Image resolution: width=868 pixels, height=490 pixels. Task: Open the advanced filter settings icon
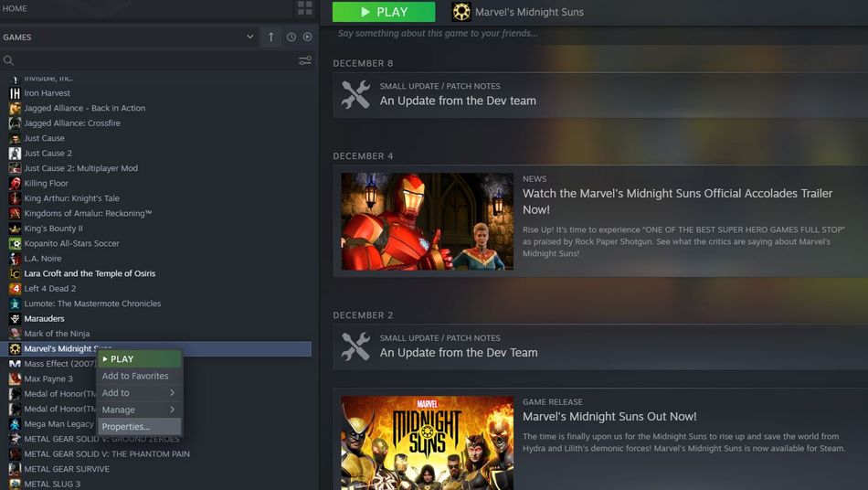305,60
